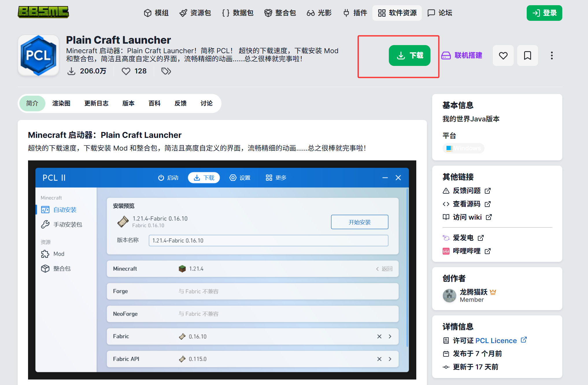Like the project with heart button
Viewport: 588px width, 385px height.
[x=503, y=55]
